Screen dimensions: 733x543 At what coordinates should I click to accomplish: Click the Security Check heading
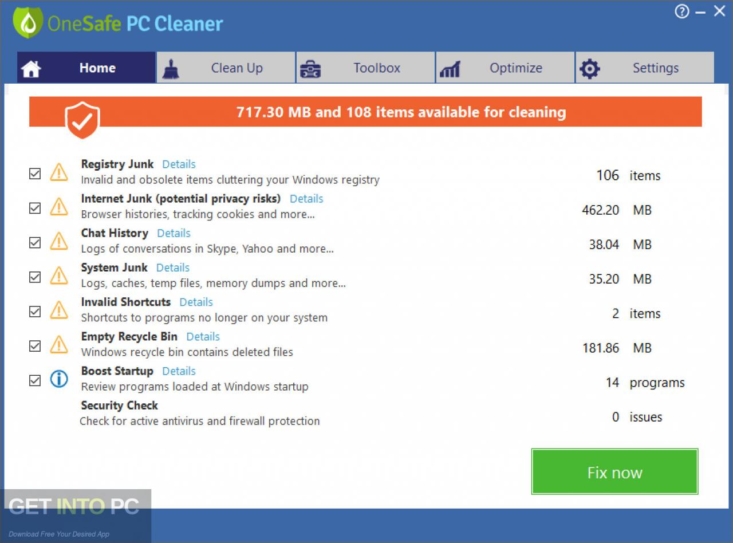pos(119,405)
